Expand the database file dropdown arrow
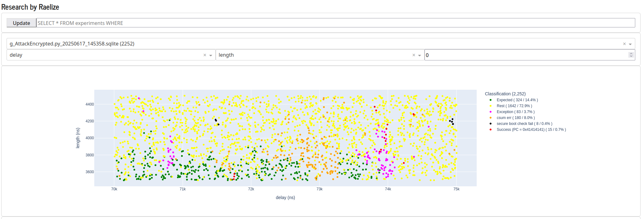Screen dimensions: 644x219 click(x=630, y=44)
